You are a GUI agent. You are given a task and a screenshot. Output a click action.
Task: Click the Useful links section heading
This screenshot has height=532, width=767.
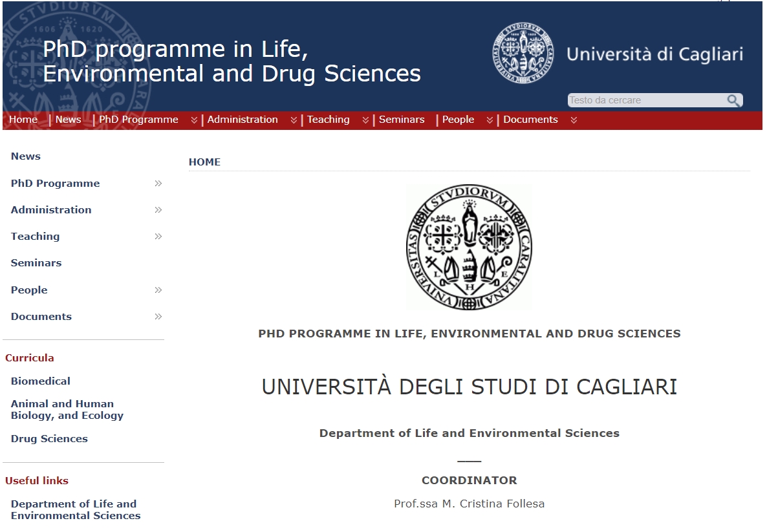37,481
